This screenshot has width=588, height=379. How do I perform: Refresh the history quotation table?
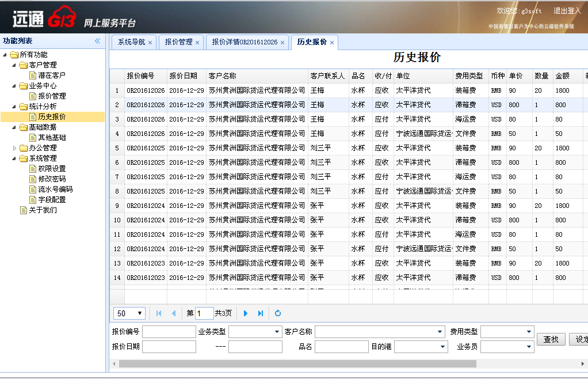278,313
